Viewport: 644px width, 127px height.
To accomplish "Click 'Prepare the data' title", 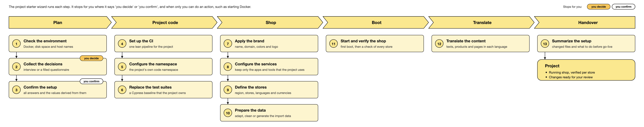I will point(250,110).
